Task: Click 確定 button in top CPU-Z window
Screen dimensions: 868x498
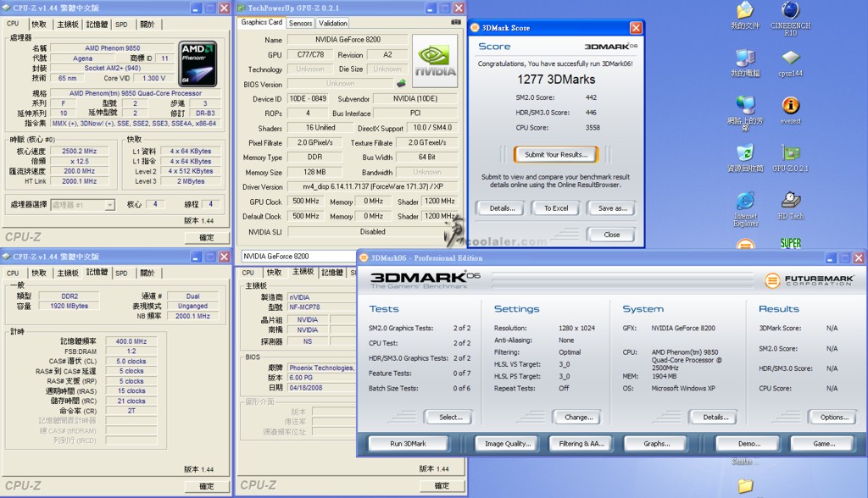Action: point(207,237)
